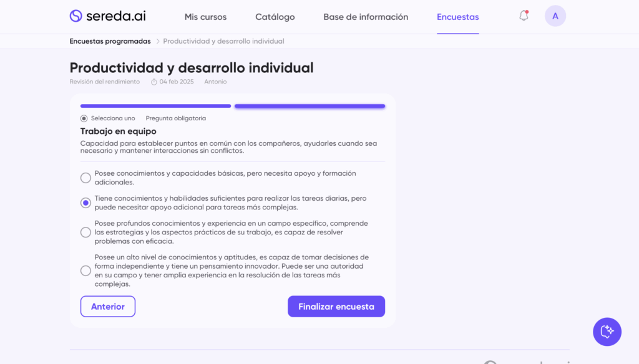Image resolution: width=639 pixels, height=364 pixels.
Task: Click the 'Selecciona uno' radio indicator icon
Action: (x=84, y=118)
